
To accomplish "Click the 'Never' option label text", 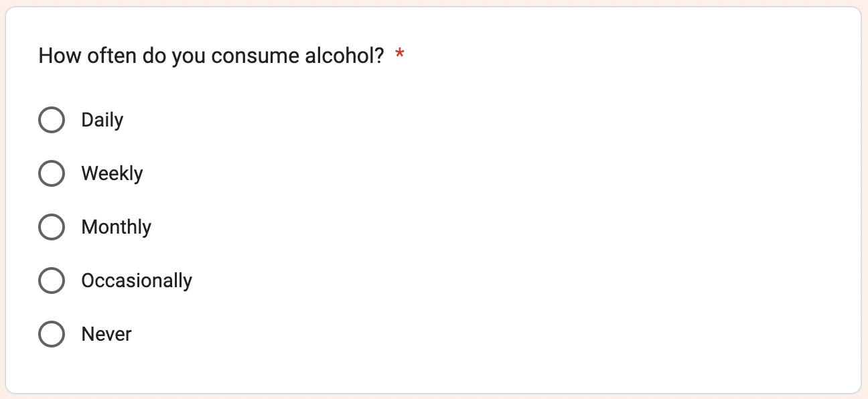I will [x=106, y=334].
